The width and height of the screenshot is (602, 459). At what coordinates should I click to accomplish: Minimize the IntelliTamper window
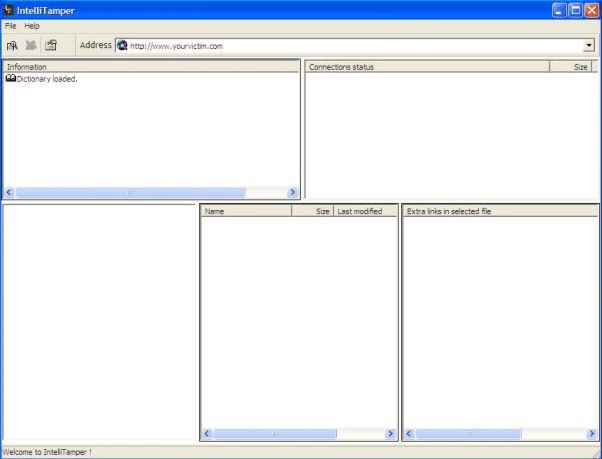click(x=559, y=10)
